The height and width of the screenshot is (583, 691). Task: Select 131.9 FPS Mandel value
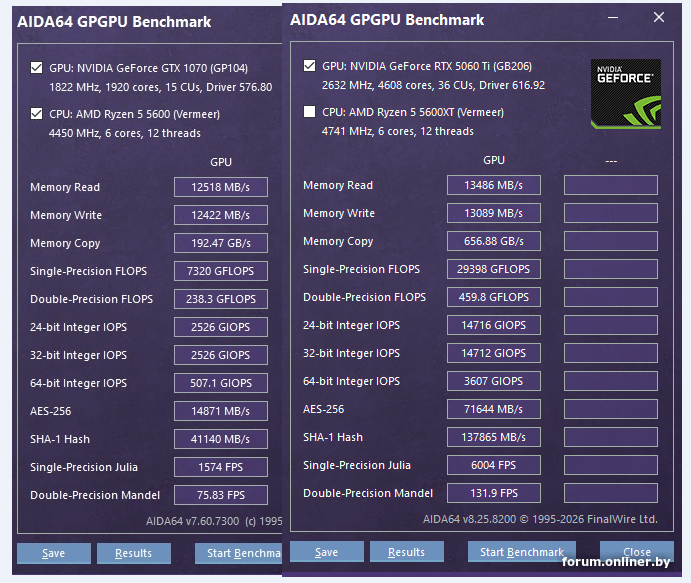click(494, 493)
